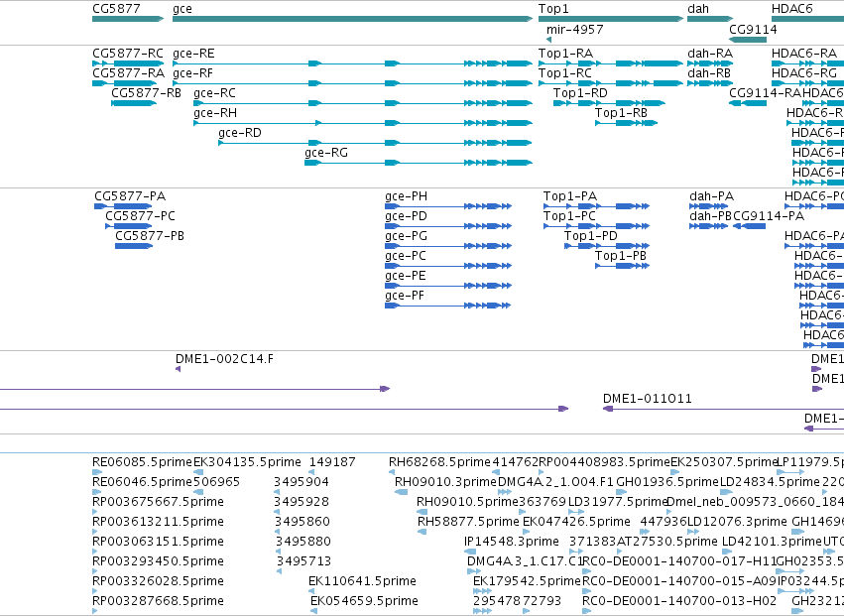844x616 pixels.
Task: Select the mir-4957 feature label
Action: pos(575,30)
